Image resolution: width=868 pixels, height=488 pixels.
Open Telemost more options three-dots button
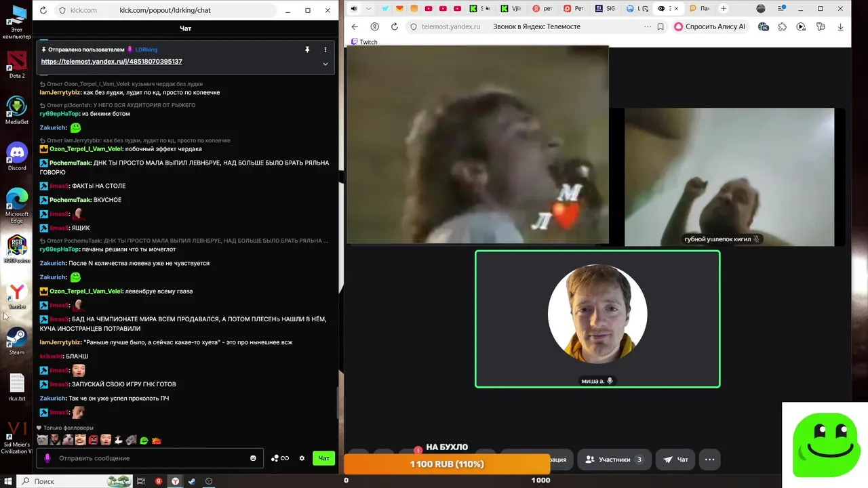pos(709,460)
